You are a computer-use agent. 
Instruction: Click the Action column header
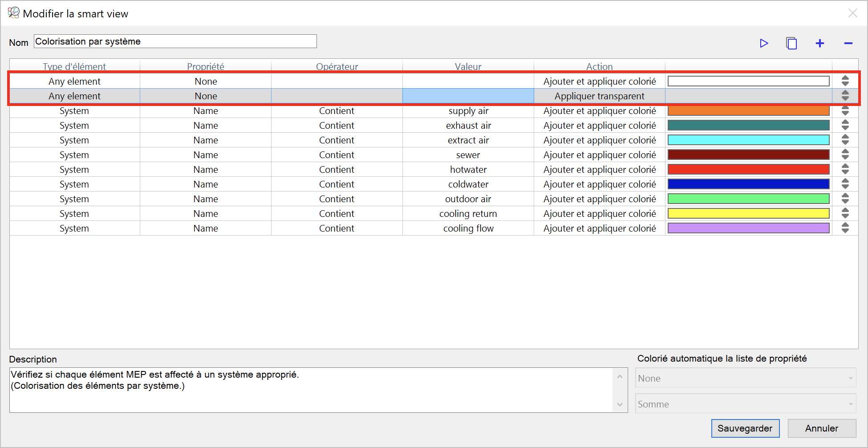[600, 66]
